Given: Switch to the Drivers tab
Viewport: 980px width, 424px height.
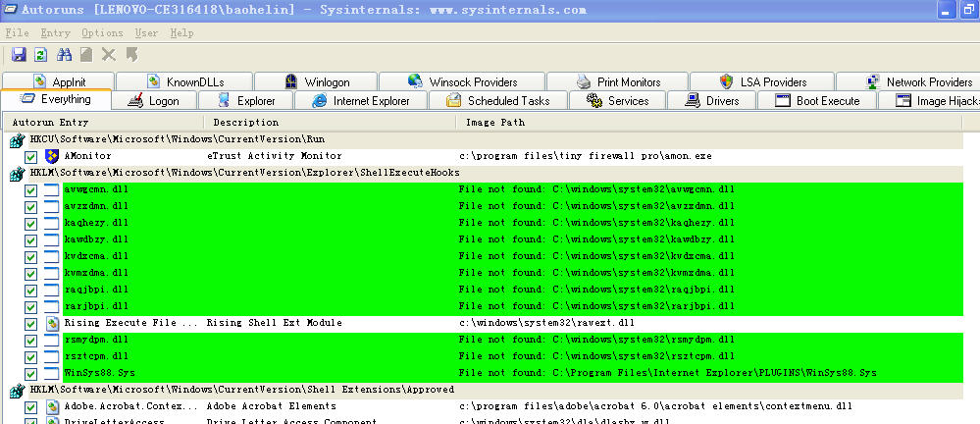Looking at the screenshot, I should (x=712, y=101).
